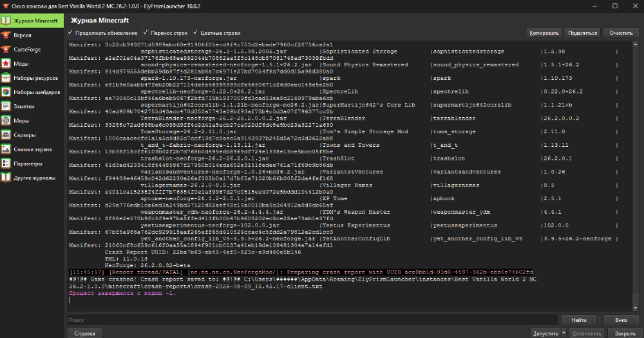Open the Снимки экрана icon
This screenshot has width=644, height=338.
tap(6, 149)
